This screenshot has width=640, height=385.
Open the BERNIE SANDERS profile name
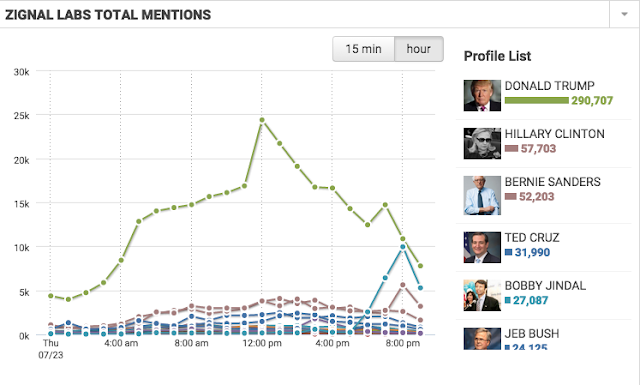tap(553, 182)
